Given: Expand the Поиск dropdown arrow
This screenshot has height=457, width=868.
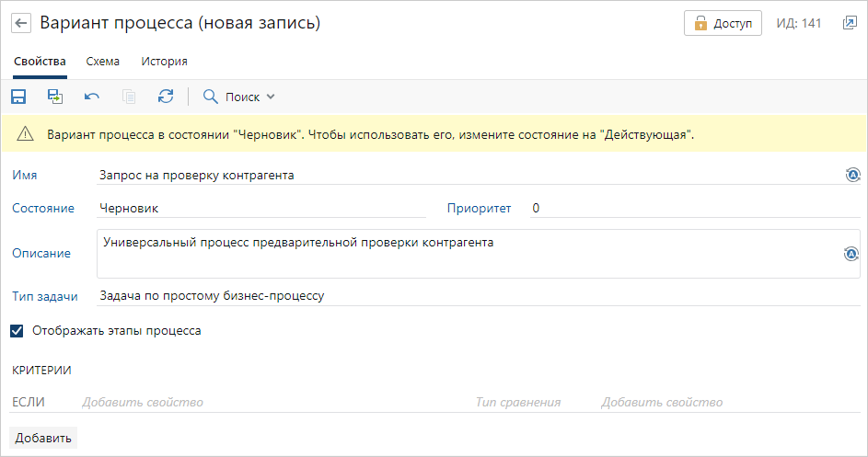Looking at the screenshot, I should click(271, 97).
